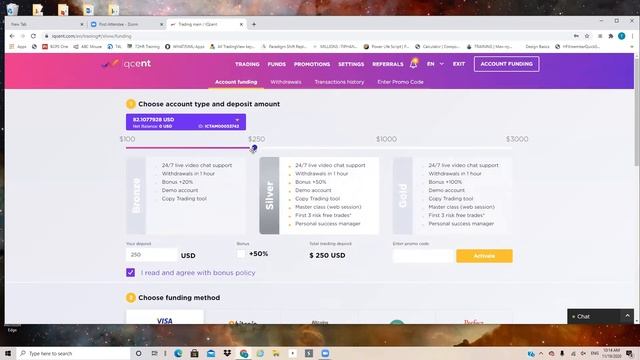
Task: Click browser back arrow
Action: [12, 36]
